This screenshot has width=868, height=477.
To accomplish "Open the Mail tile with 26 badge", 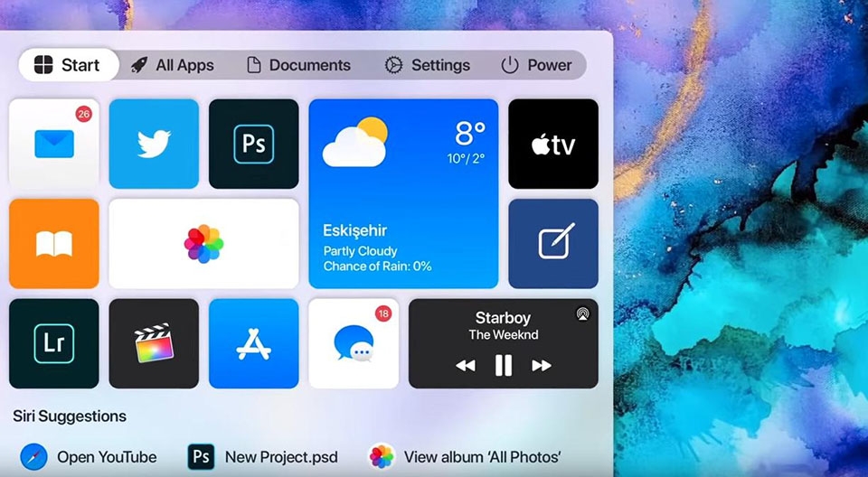I will point(54,144).
